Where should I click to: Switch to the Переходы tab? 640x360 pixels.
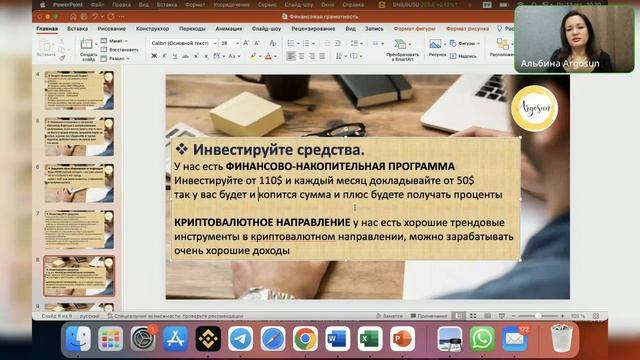coord(192,29)
